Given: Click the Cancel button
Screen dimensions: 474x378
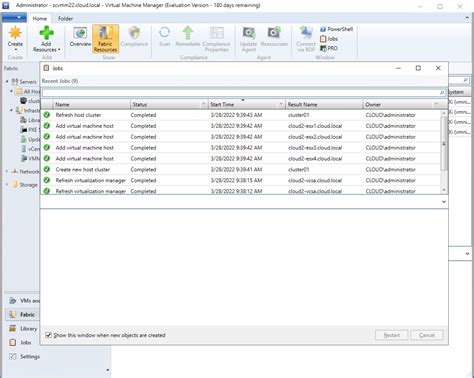Looking at the screenshot, I should (427, 335).
